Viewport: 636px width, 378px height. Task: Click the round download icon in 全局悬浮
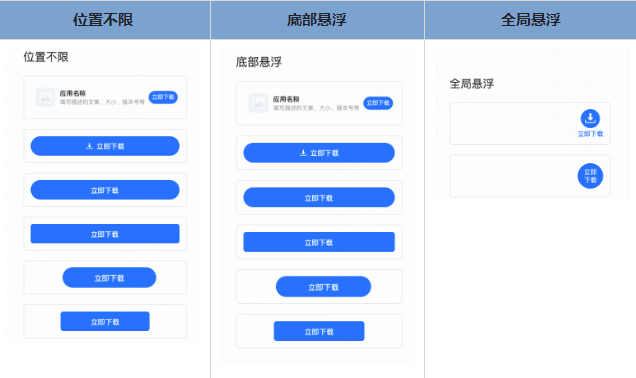pyautogui.click(x=590, y=118)
